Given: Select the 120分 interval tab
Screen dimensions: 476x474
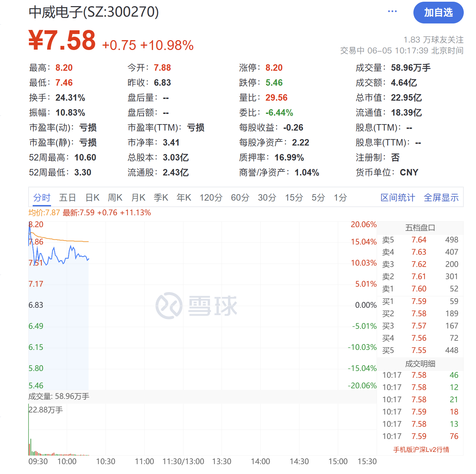Looking at the screenshot, I should point(211,198).
